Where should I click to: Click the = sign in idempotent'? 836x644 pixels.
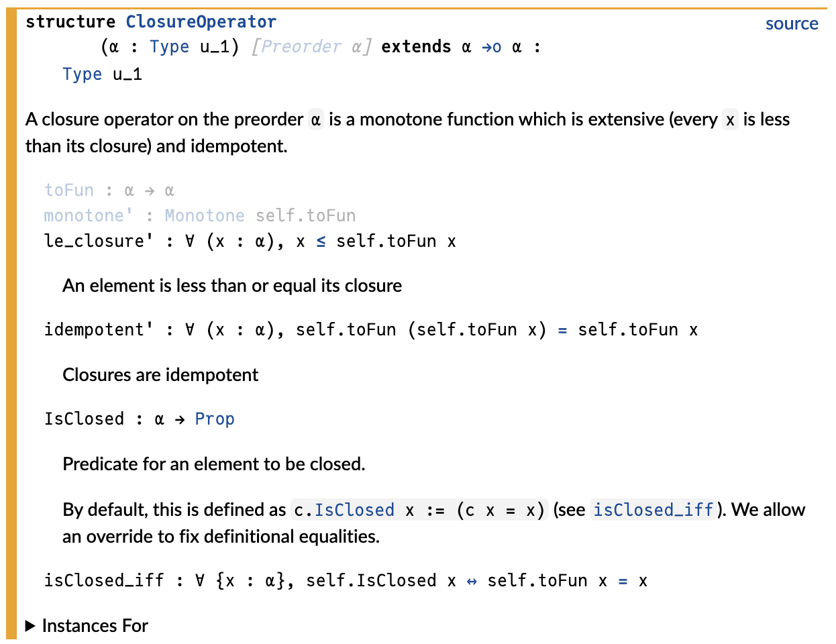click(x=562, y=330)
